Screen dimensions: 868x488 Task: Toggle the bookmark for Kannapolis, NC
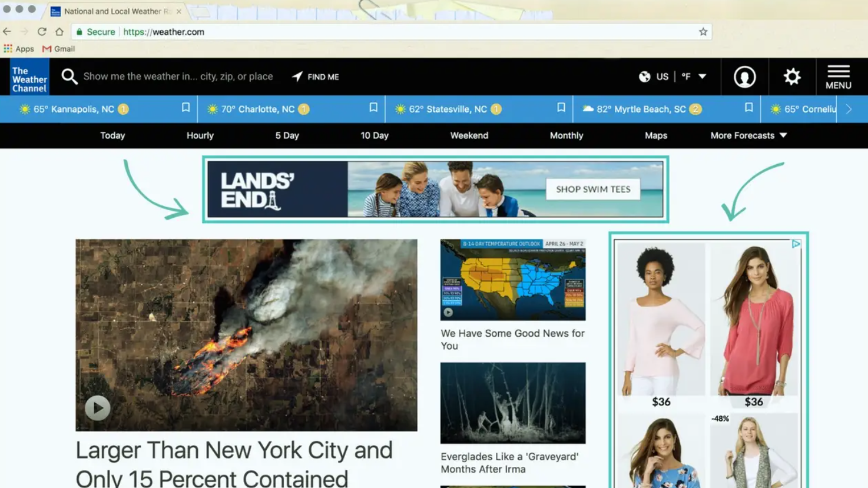[185, 108]
